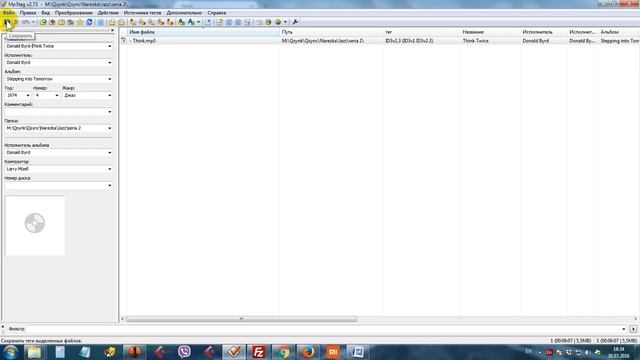Open the Actions dropdown arrow

tap(198, 22)
